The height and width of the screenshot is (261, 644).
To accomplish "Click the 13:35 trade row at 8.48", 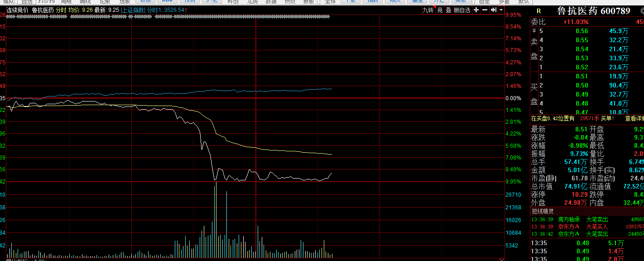I will (x=587, y=243).
